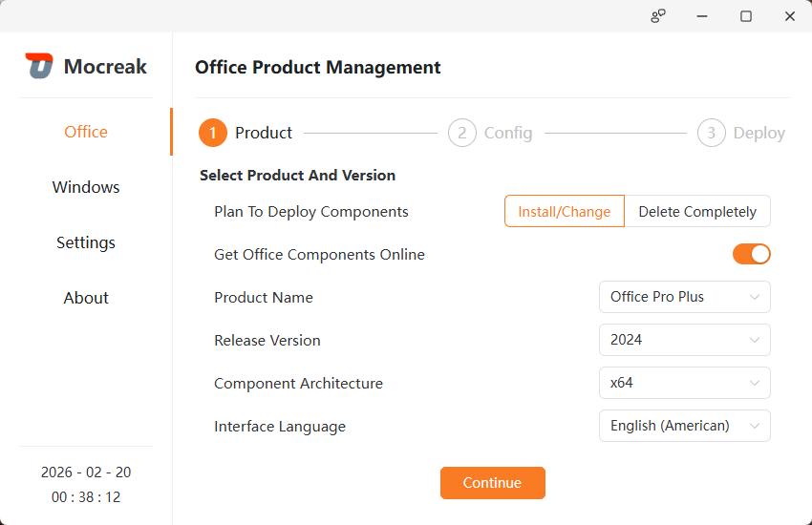
Task: Close the Mocreak window
Action: (790, 16)
